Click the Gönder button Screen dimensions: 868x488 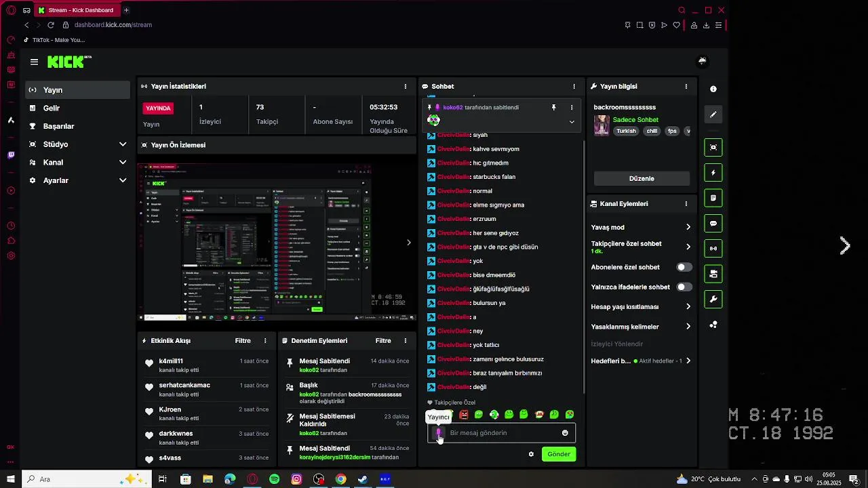(559, 454)
